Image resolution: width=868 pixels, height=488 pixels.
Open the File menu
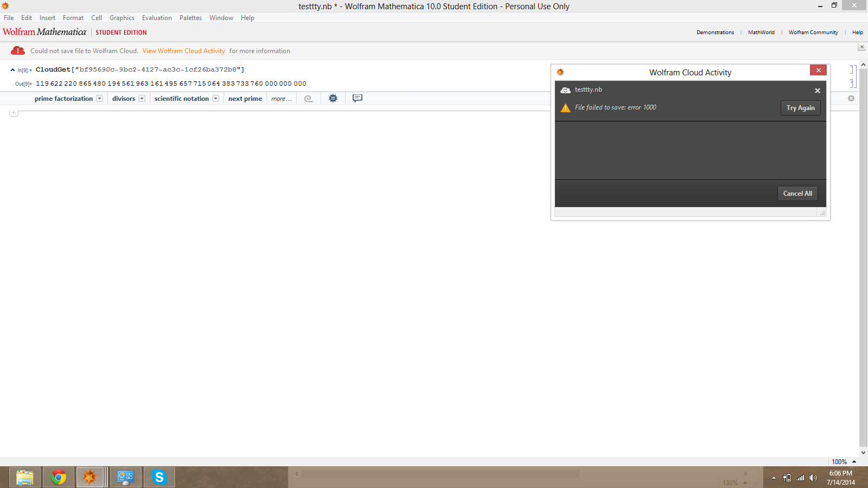coord(9,18)
